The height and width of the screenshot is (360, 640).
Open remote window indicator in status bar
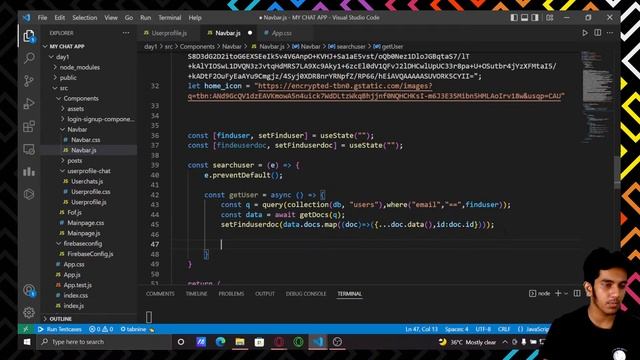[x=26, y=329]
